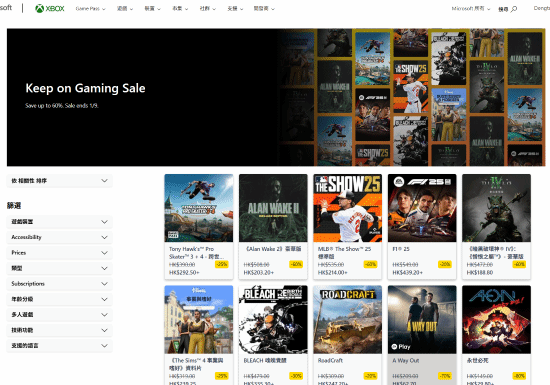The width and height of the screenshot is (550, 385).
Task: Open The Sims 4 cover art
Action: click(x=199, y=319)
